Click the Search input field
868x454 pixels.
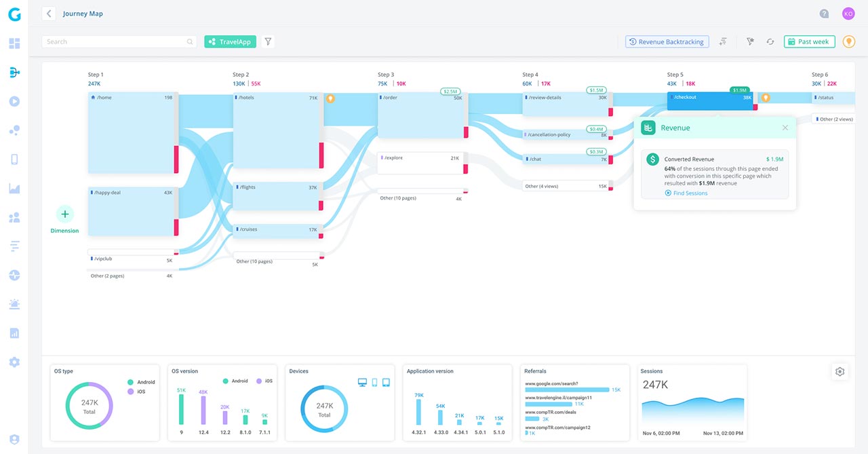point(119,41)
